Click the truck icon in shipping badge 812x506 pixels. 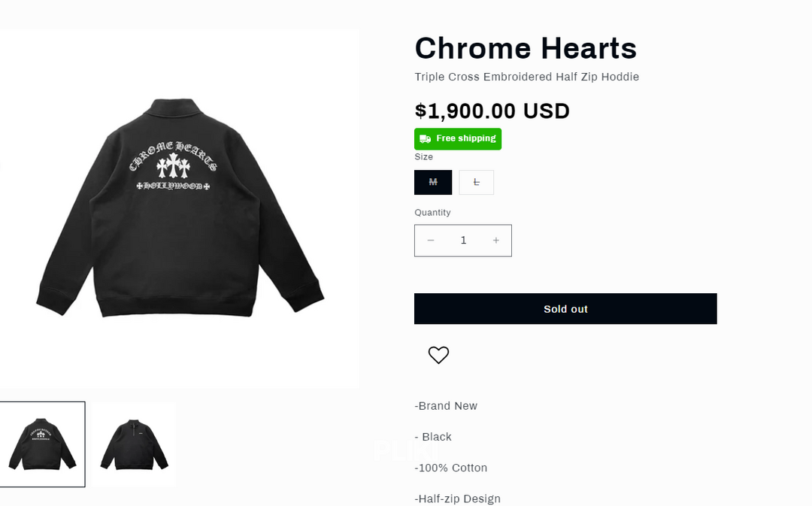426,139
